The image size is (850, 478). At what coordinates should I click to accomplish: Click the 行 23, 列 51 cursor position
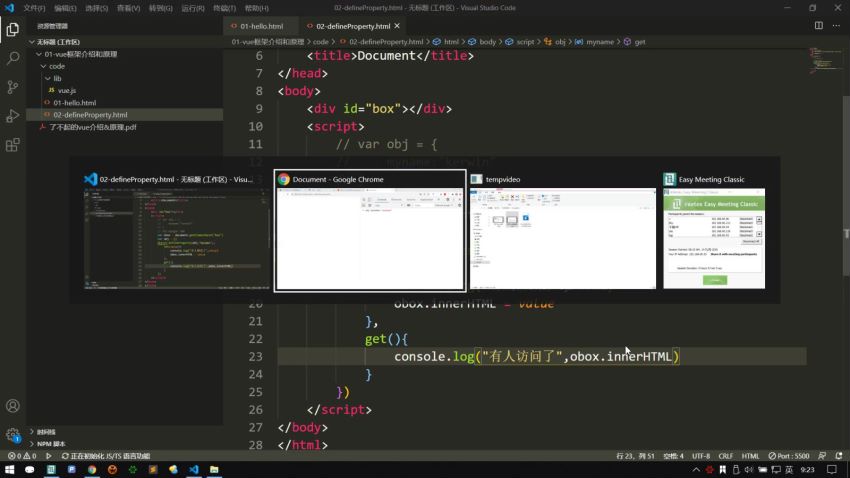coord(635,456)
